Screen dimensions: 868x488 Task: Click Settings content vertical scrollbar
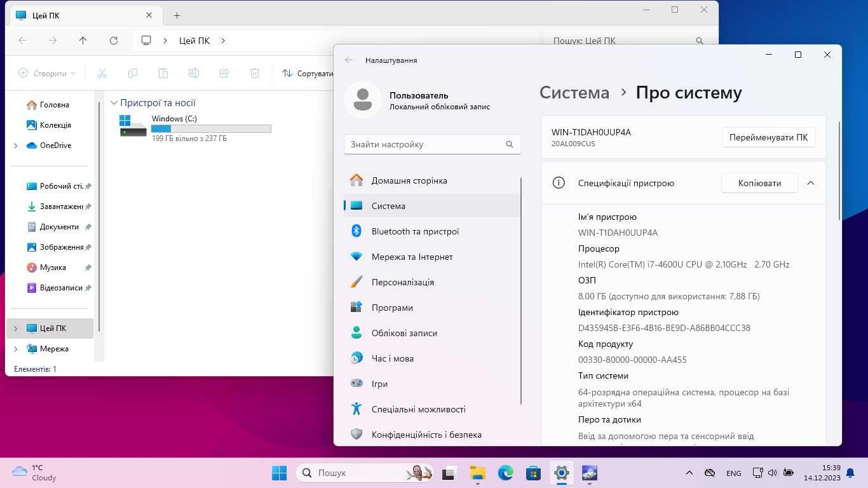(x=839, y=170)
